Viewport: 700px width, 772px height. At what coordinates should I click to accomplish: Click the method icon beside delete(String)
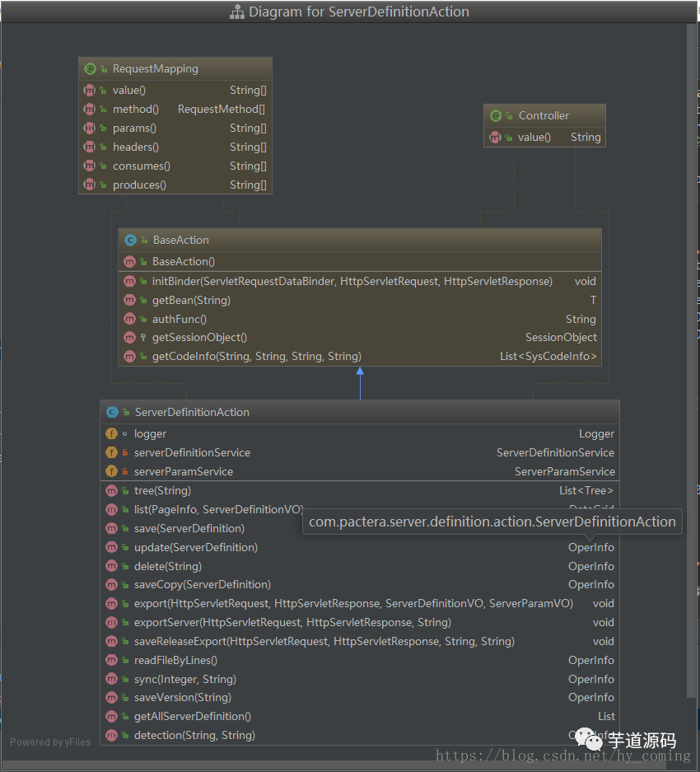click(112, 566)
